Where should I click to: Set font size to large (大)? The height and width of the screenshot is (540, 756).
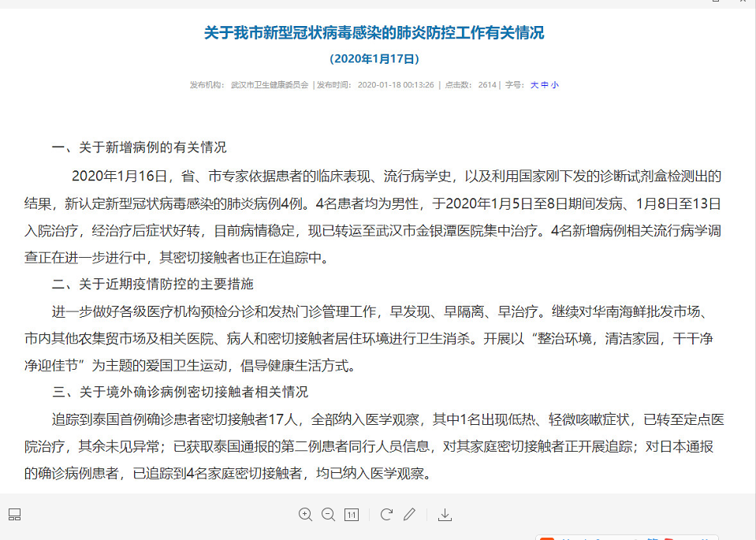534,84
